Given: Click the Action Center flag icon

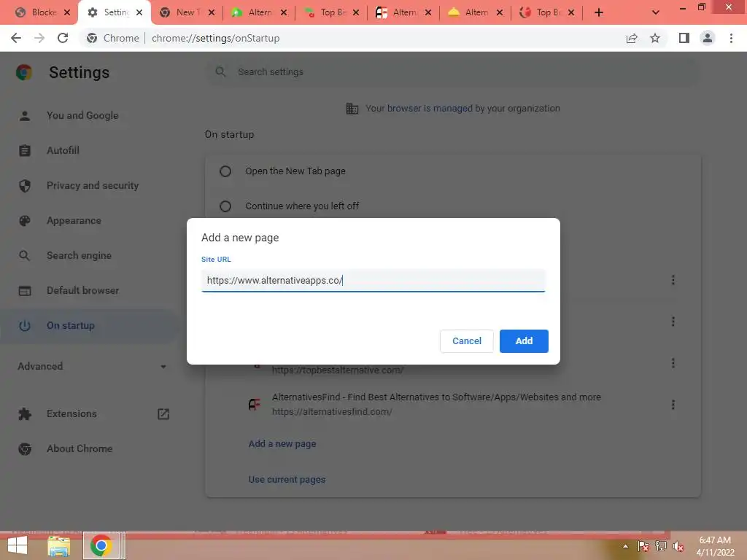Looking at the screenshot, I should [643, 546].
